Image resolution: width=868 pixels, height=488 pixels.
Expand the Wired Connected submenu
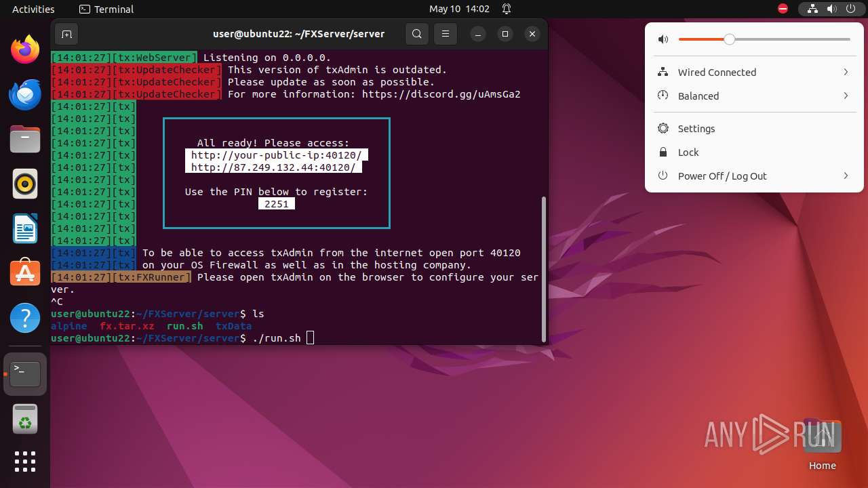(754, 72)
